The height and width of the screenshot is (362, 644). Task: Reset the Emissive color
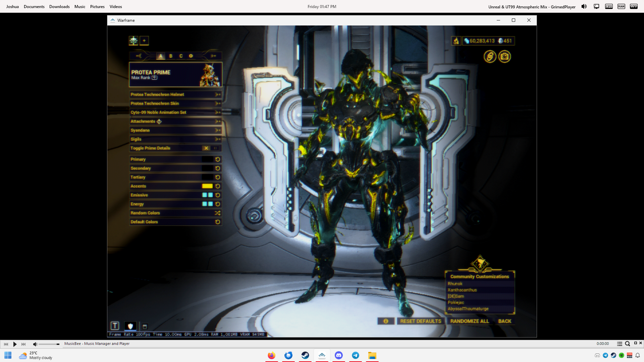tap(218, 195)
